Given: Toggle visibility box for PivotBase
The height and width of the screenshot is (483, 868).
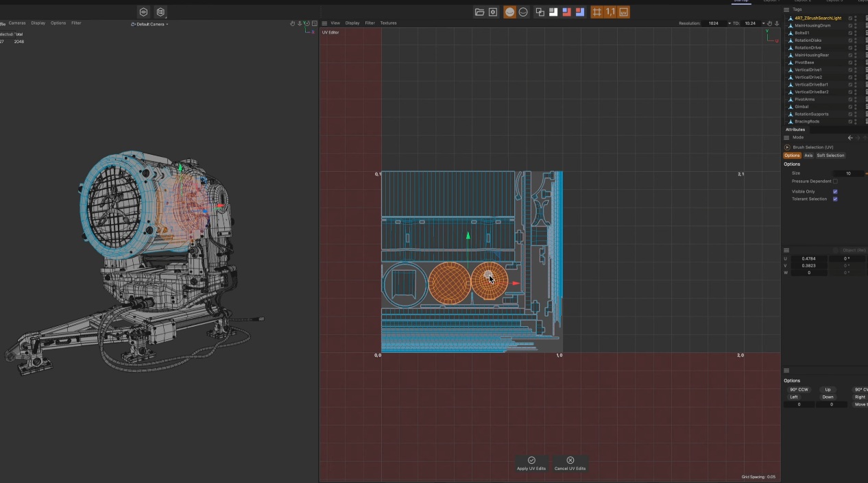Looking at the screenshot, I should pyautogui.click(x=850, y=62).
